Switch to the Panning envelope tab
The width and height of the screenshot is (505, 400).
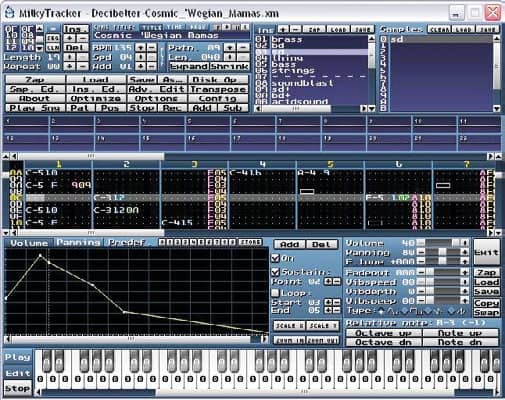click(78, 243)
